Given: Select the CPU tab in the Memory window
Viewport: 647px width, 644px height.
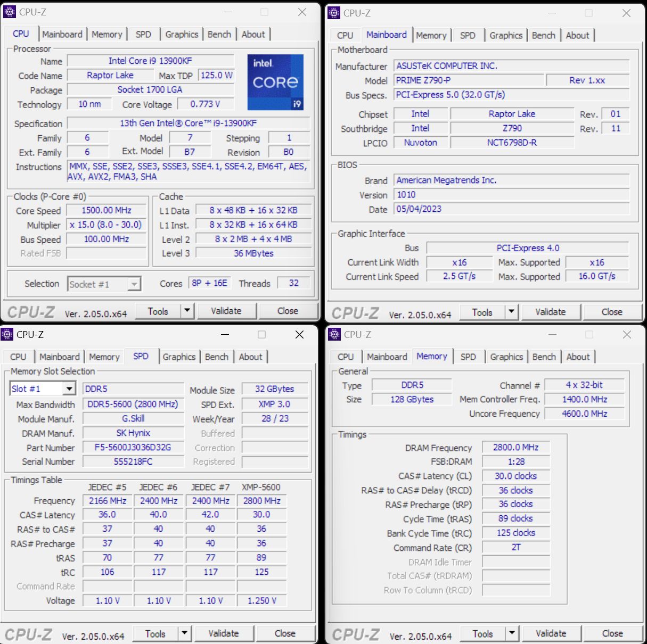Looking at the screenshot, I should [x=346, y=357].
